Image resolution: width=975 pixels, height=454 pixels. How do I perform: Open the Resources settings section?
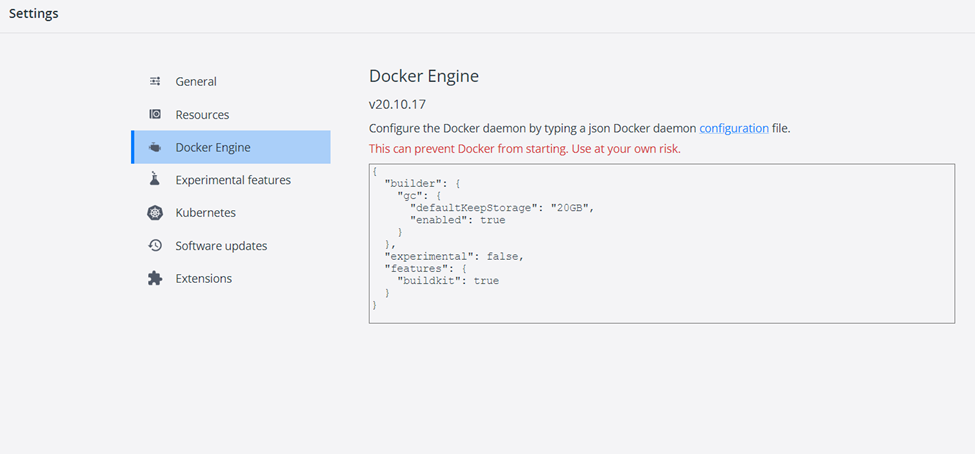point(231,114)
